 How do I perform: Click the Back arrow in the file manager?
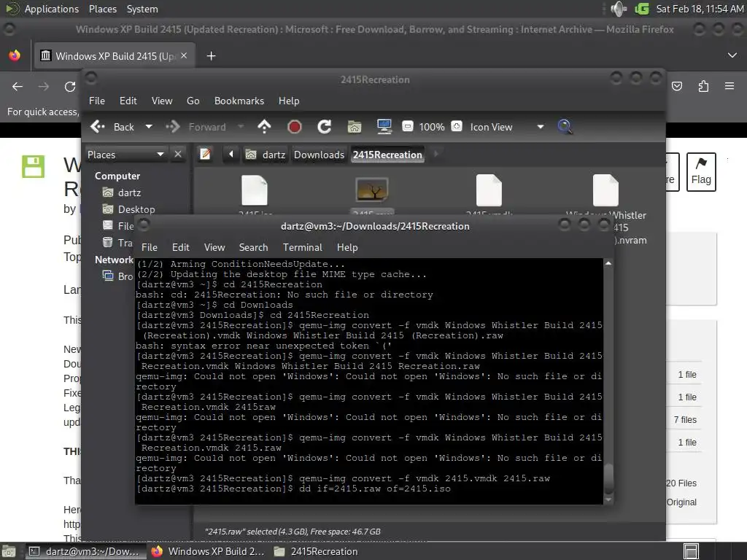(98, 127)
